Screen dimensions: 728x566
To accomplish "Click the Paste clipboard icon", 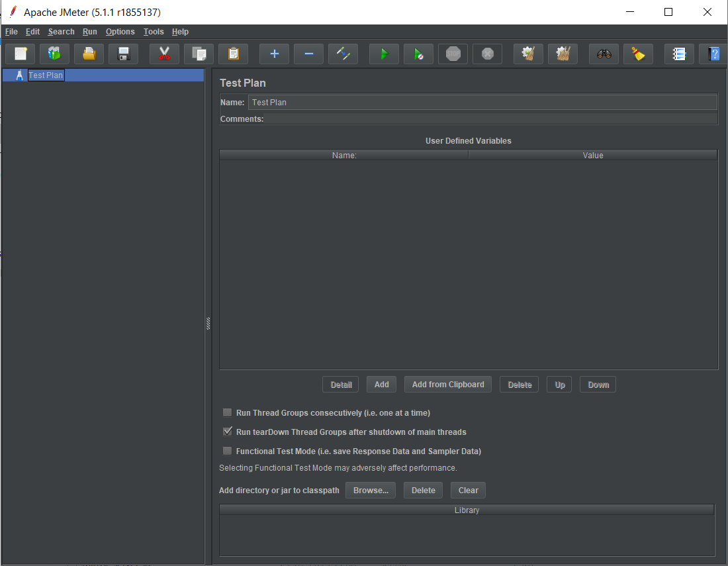I will click(x=234, y=54).
